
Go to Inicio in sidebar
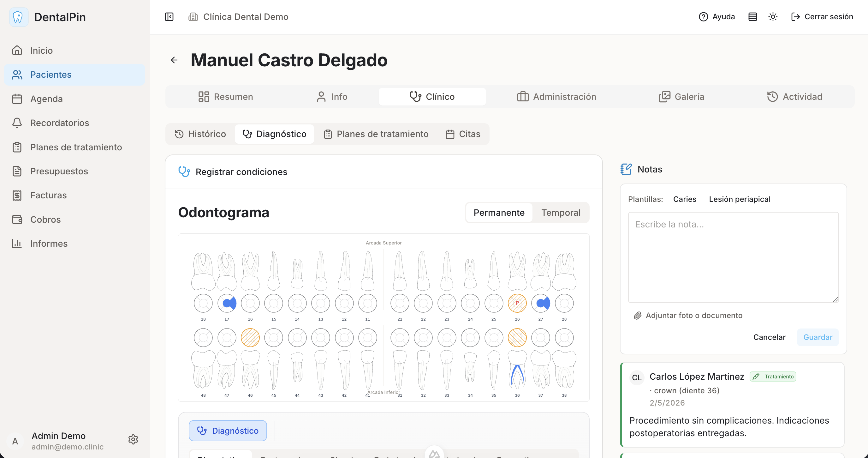(x=74, y=51)
